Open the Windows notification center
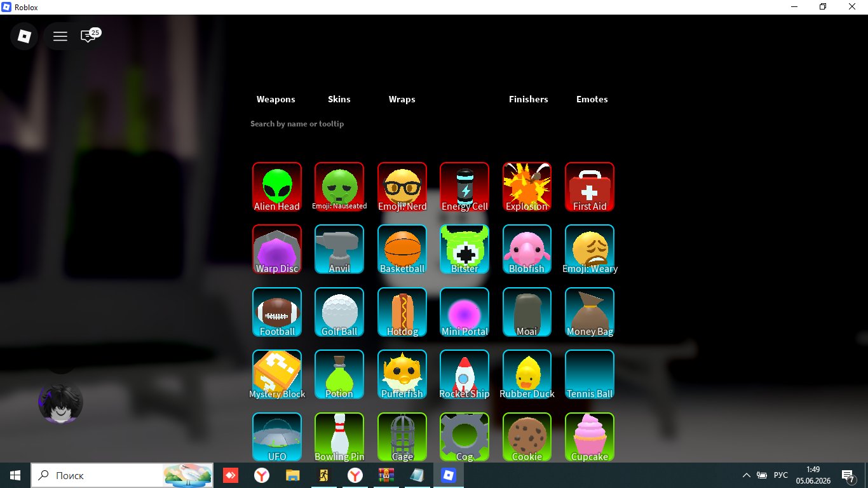Image resolution: width=868 pixels, height=488 pixels. pos(848,475)
